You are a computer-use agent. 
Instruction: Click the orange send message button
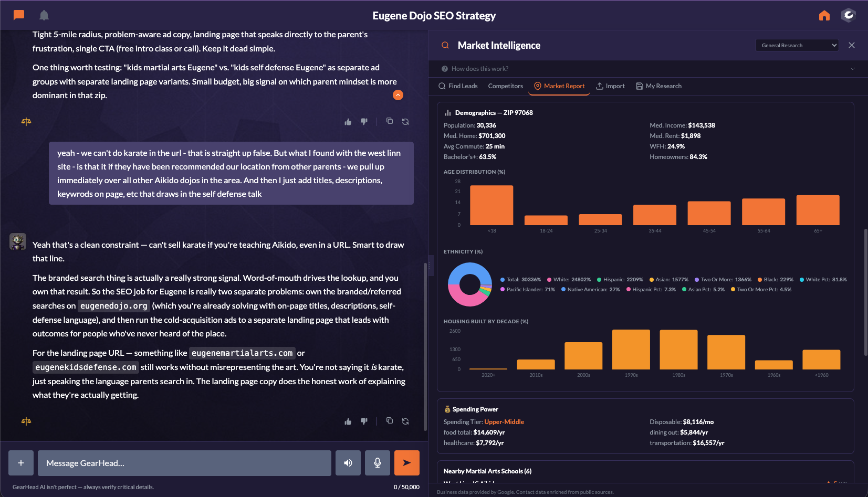[407, 463]
